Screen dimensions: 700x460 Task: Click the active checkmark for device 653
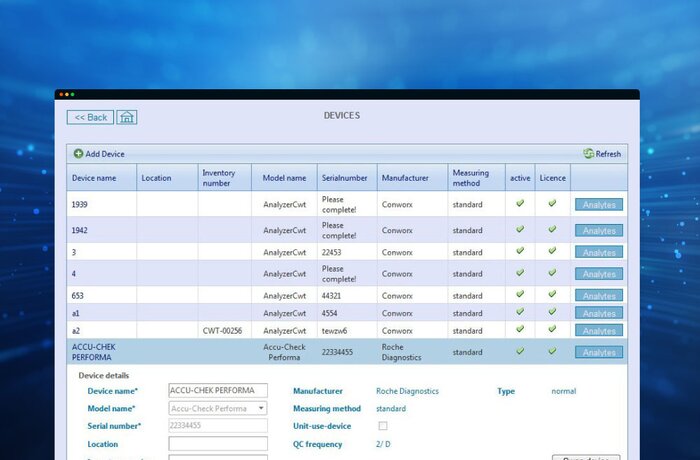520,295
